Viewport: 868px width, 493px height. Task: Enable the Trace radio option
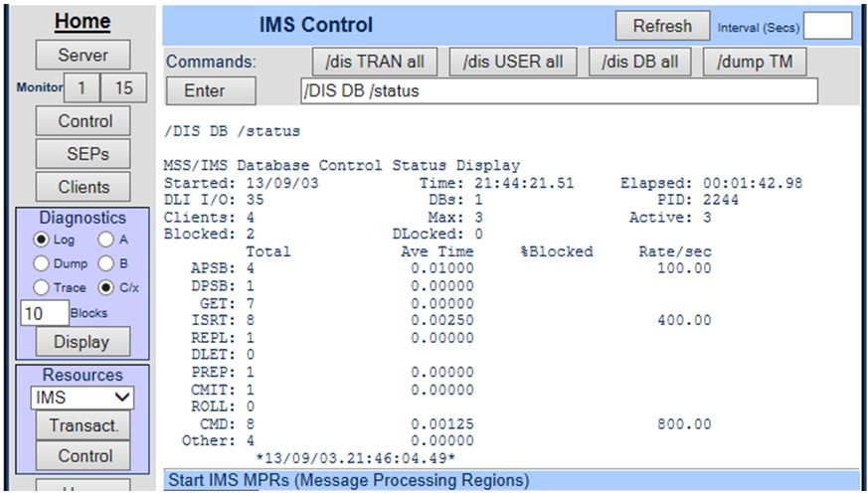[41, 287]
